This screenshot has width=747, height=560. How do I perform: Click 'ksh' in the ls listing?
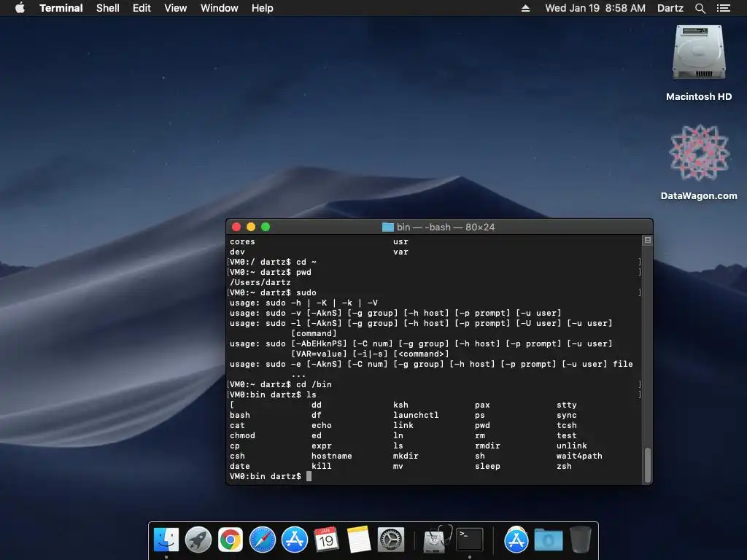coord(400,405)
